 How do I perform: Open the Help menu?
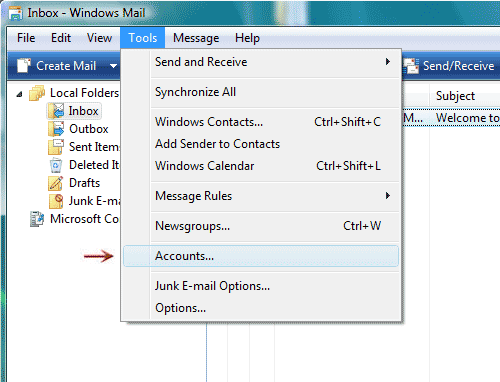(x=247, y=38)
